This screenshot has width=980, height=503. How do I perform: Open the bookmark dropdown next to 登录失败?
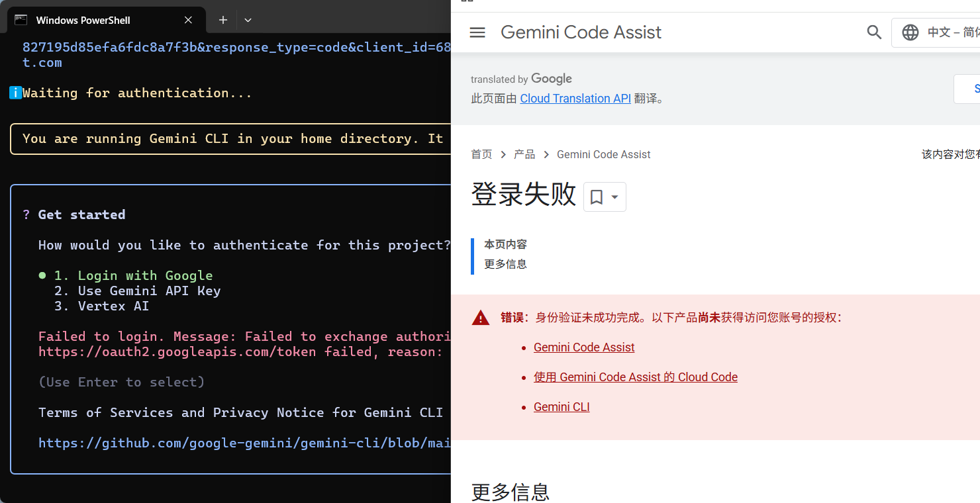(605, 197)
